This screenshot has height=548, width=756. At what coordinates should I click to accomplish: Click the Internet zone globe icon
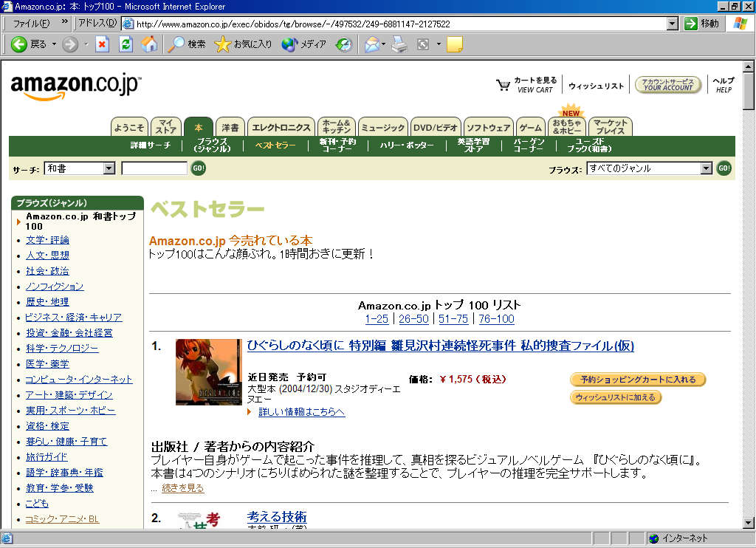pyautogui.click(x=654, y=538)
